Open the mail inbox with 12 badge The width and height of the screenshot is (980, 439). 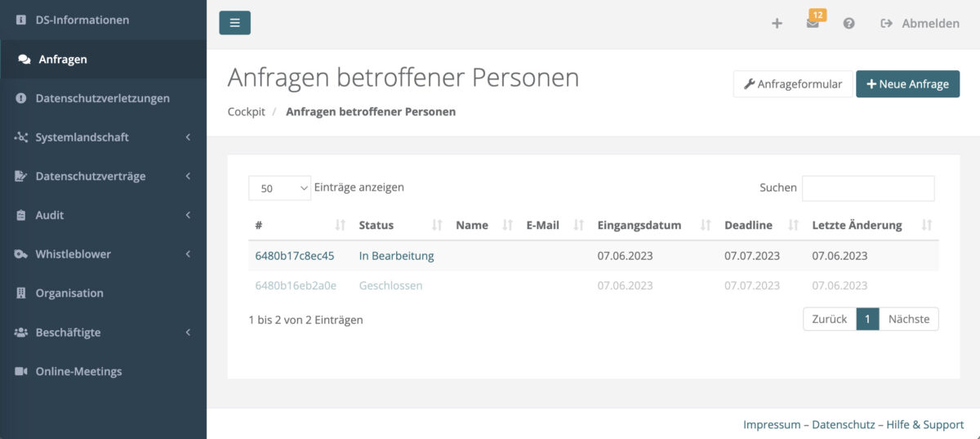pos(813,23)
